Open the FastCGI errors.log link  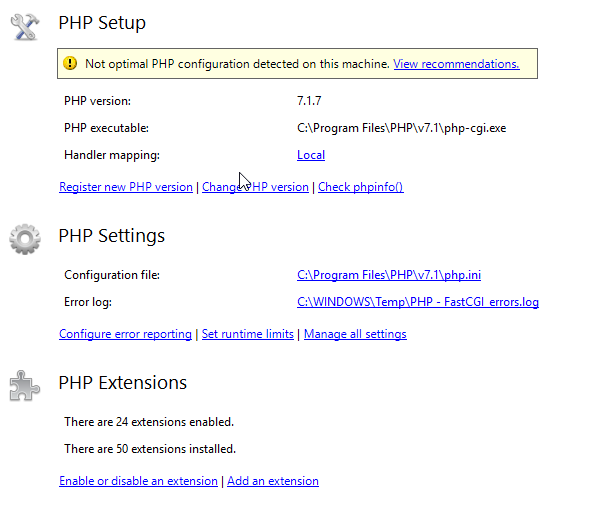click(418, 302)
